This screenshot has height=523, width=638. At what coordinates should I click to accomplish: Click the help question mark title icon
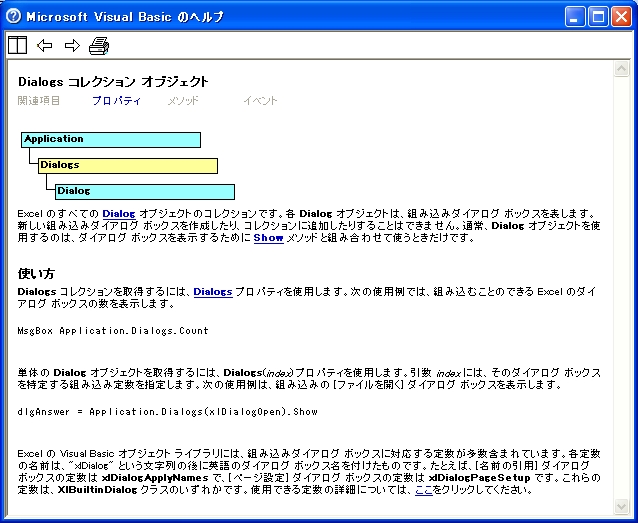tap(13, 16)
